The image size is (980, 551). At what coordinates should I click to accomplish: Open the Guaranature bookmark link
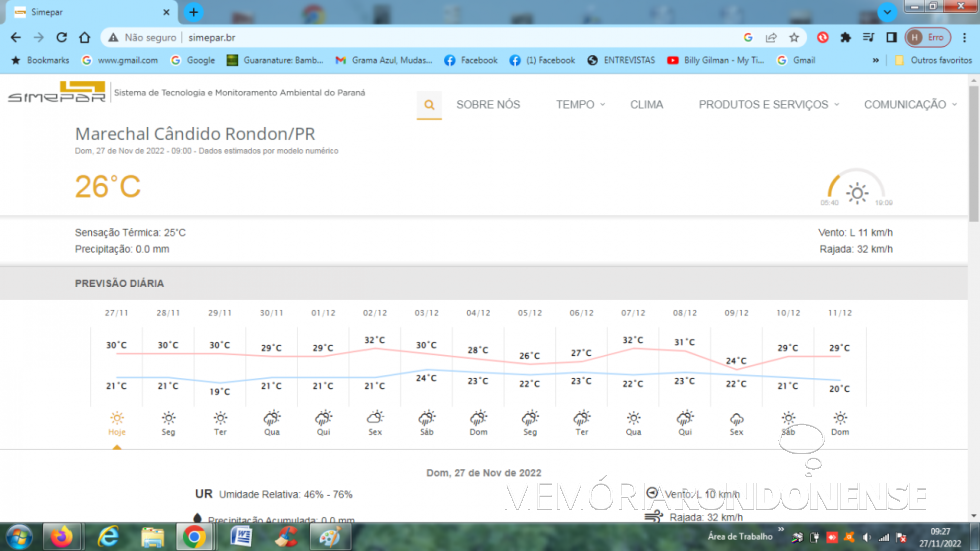[x=275, y=60]
